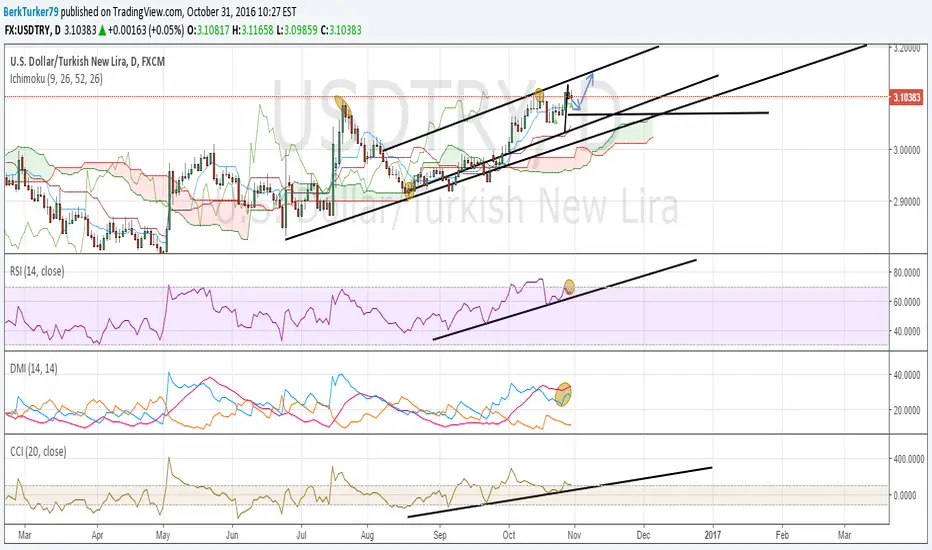Click the H:3.11658 high value
This screenshot has height=550, width=932.
(x=253, y=30)
